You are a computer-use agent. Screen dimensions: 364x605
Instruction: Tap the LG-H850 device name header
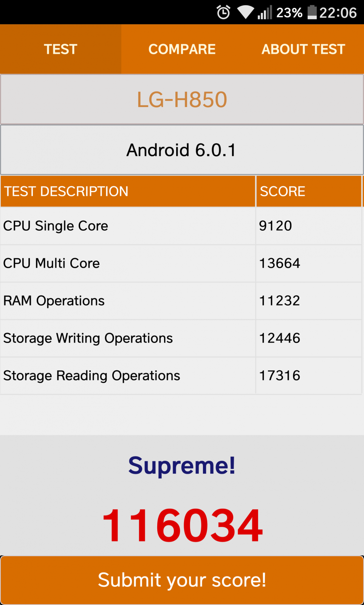click(182, 99)
